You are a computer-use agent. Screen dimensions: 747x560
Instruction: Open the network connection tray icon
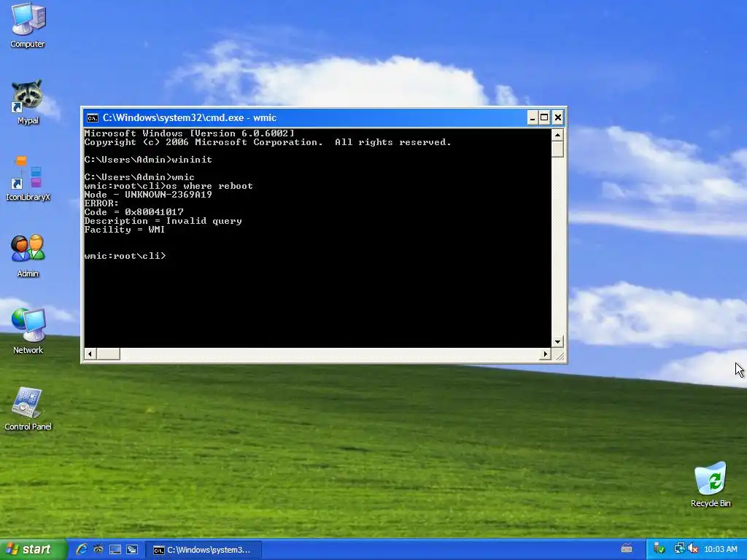pos(679,549)
